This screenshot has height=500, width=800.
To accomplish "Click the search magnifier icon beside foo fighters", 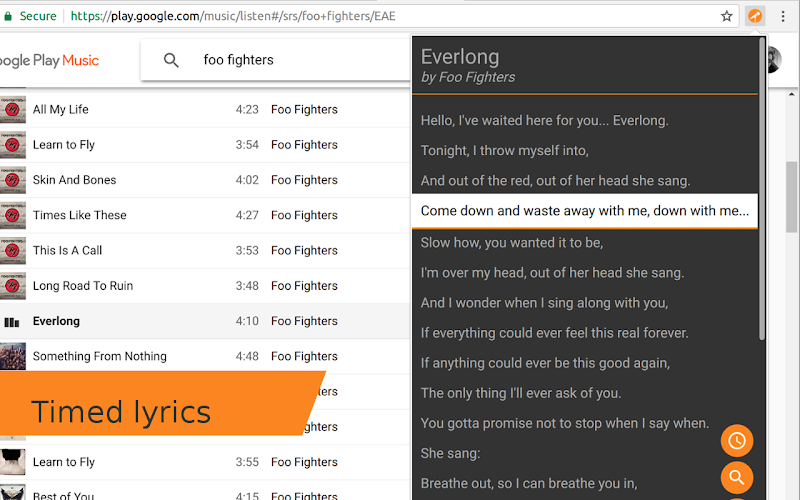I will click(171, 60).
